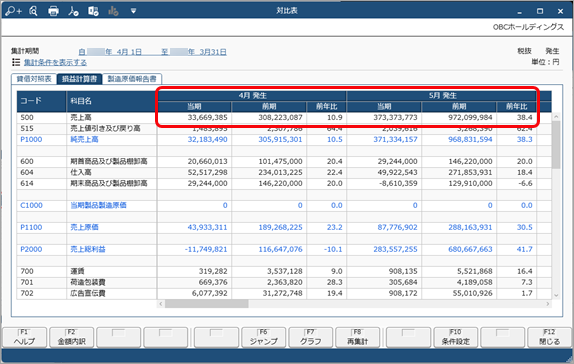
Task: Click the horizontal scrollbar right arrow
Action: click(x=548, y=304)
